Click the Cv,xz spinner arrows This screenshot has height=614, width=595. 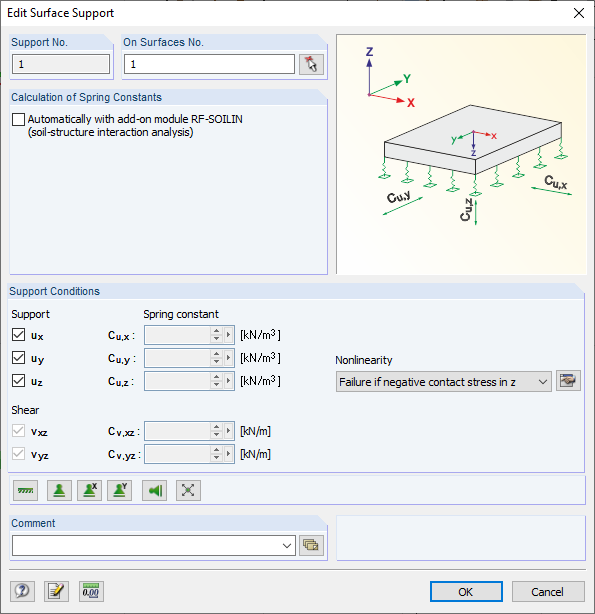(216, 431)
